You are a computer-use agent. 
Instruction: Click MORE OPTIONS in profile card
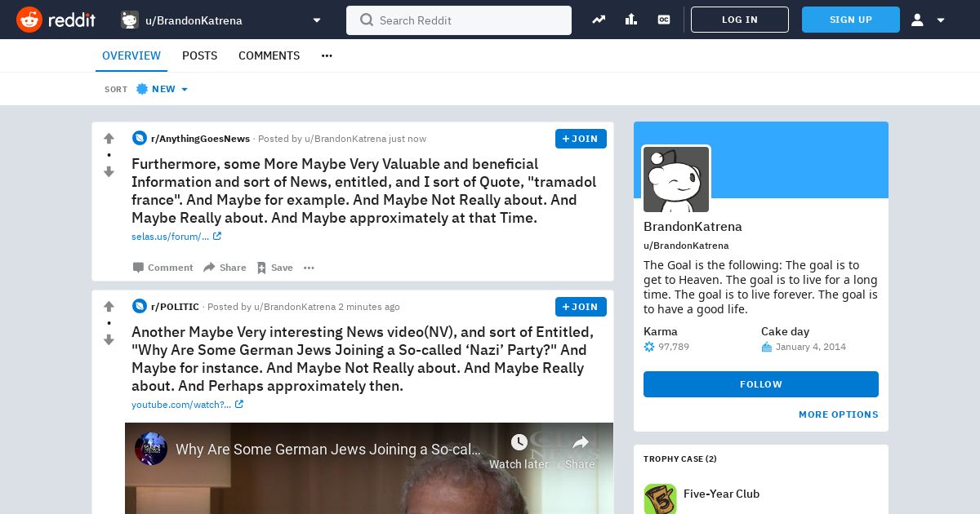coord(839,414)
